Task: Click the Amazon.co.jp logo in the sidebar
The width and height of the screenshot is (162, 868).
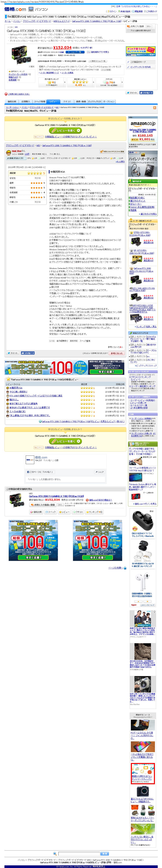Action: 143,124
